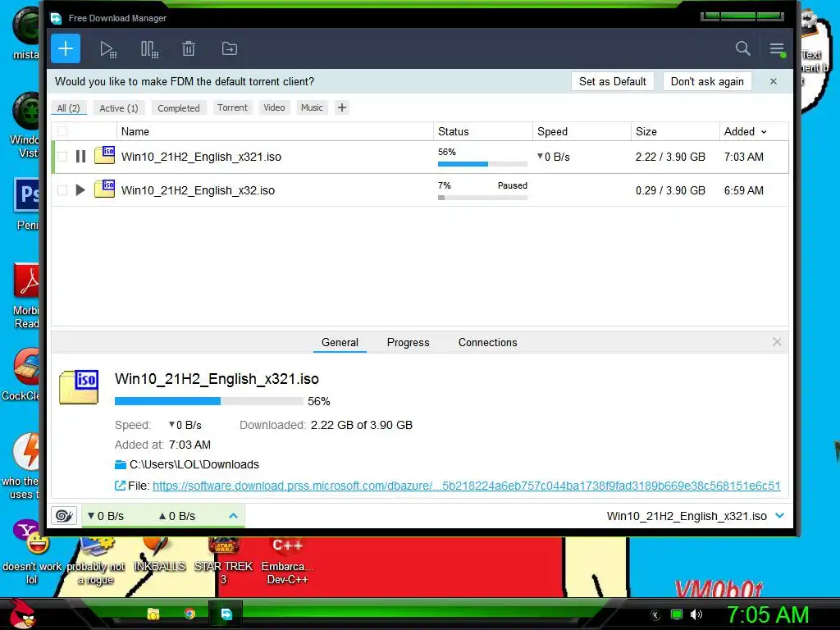The width and height of the screenshot is (840, 630).
Task: Add a new filter tag with plus
Action: click(342, 107)
